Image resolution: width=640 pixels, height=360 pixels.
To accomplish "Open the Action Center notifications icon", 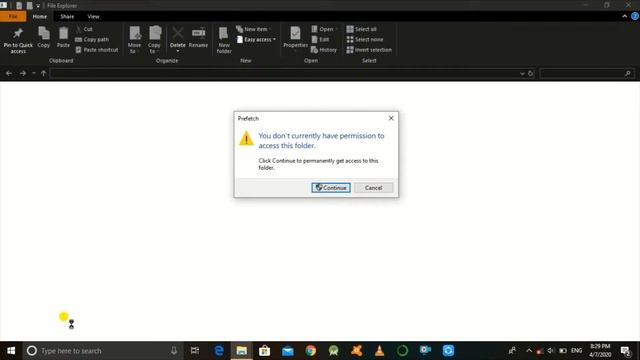I will [x=625, y=351].
